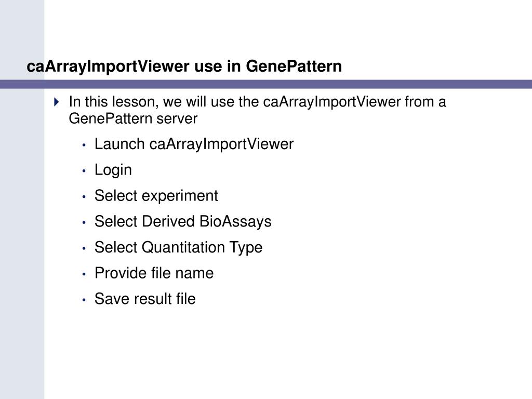
Task: Click the bullet dot before Login
Action: [84, 171]
